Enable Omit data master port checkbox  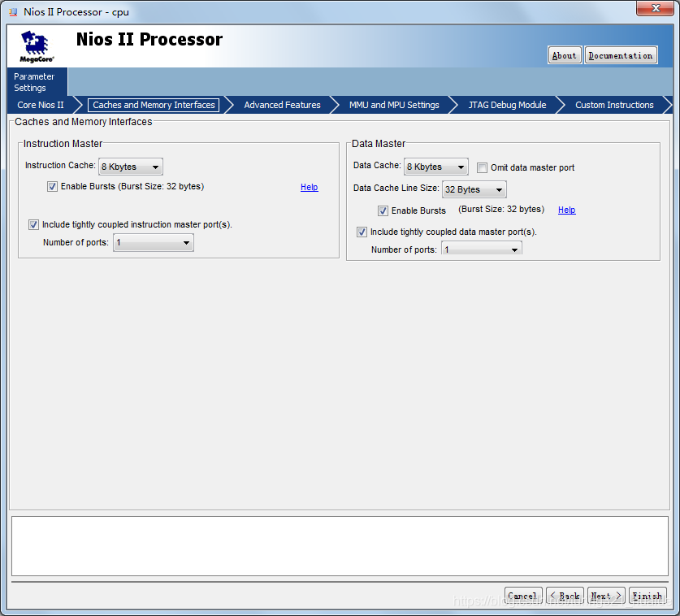(x=482, y=167)
